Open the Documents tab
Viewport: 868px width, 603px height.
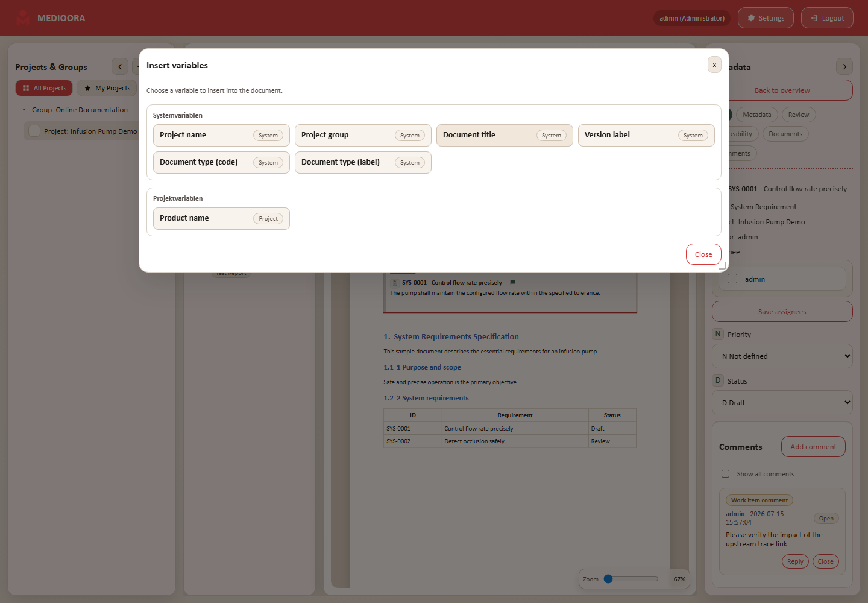tap(785, 134)
